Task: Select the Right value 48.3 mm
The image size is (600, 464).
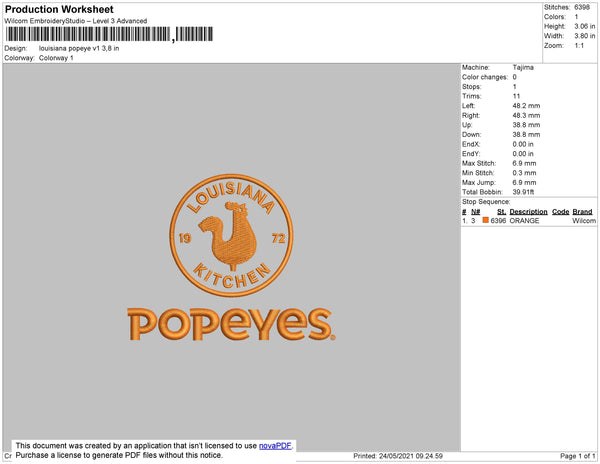Action: (x=526, y=115)
